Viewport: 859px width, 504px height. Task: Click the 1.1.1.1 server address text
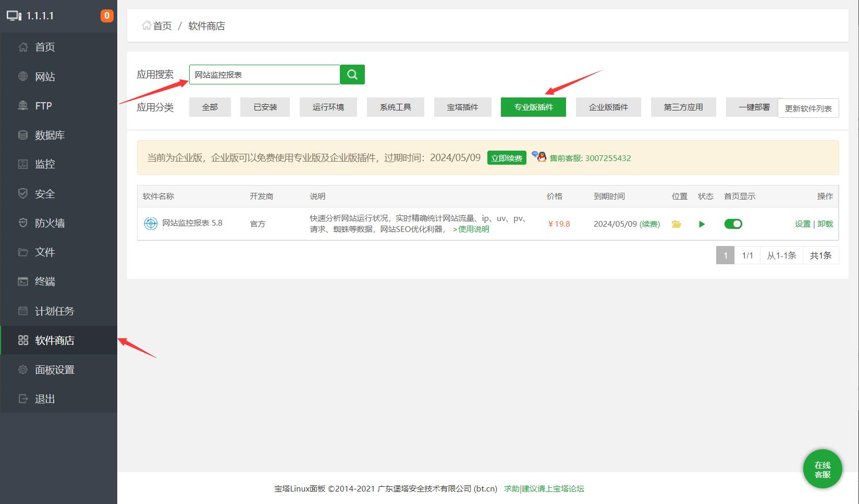click(40, 16)
